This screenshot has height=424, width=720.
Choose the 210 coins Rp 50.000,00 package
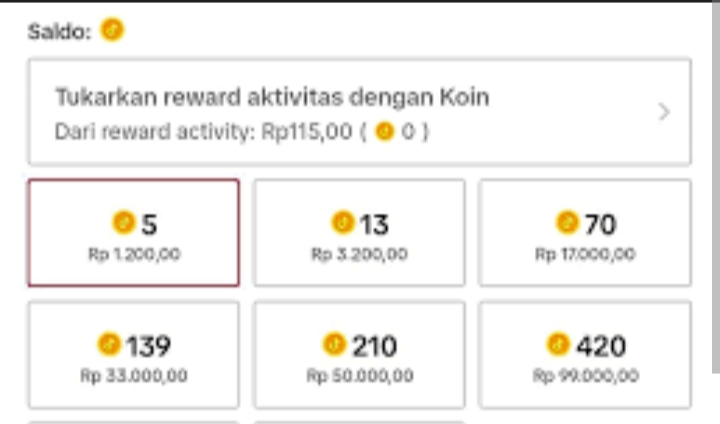click(360, 355)
